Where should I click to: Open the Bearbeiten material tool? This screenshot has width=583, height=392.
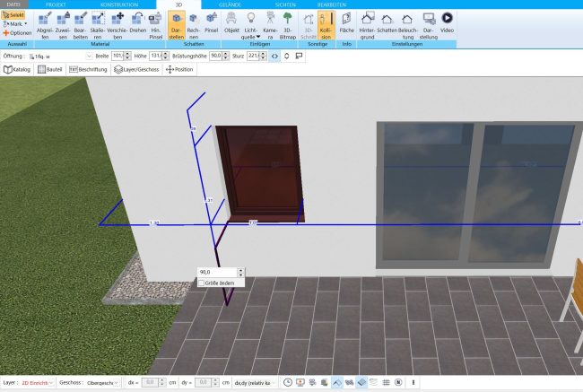(x=81, y=25)
